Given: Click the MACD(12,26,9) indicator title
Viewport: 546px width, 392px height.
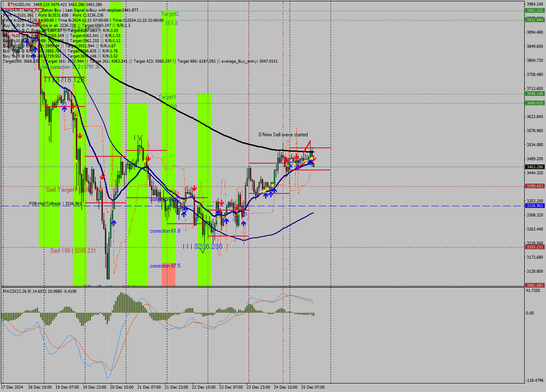Looking at the screenshot, I should [40, 291].
